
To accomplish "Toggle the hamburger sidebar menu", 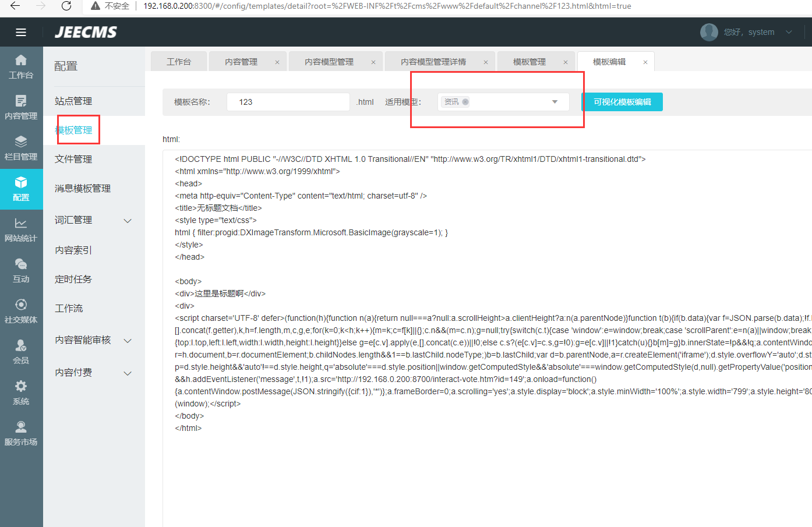I will point(21,32).
